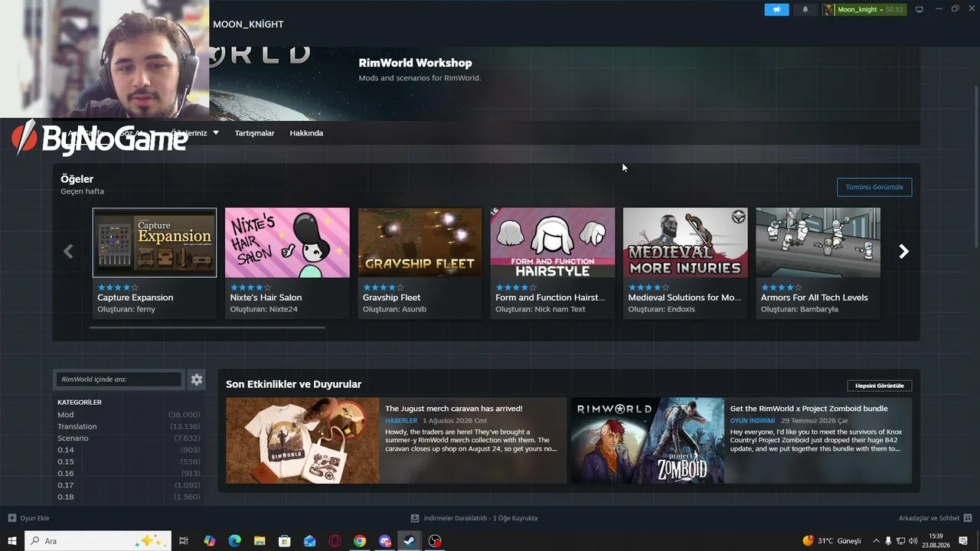Click the Steam taskbar icon
The image size is (980, 551).
click(410, 541)
